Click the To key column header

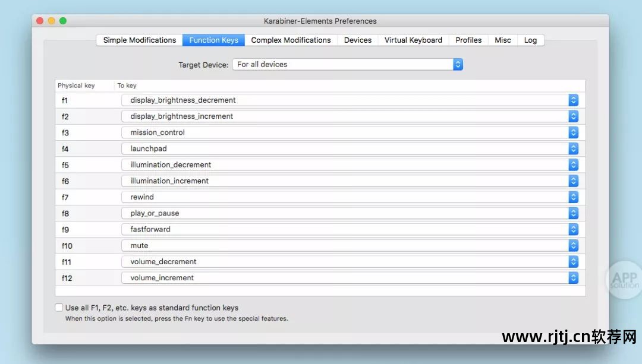(127, 86)
